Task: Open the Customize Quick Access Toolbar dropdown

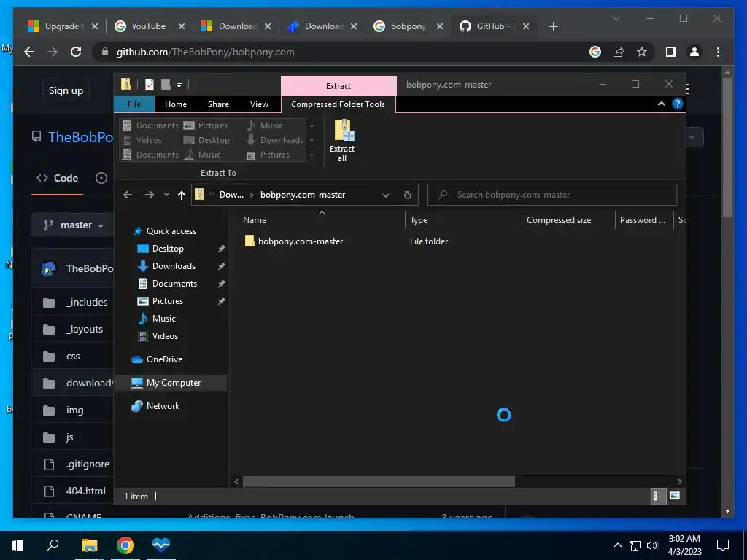Action: tap(179, 85)
